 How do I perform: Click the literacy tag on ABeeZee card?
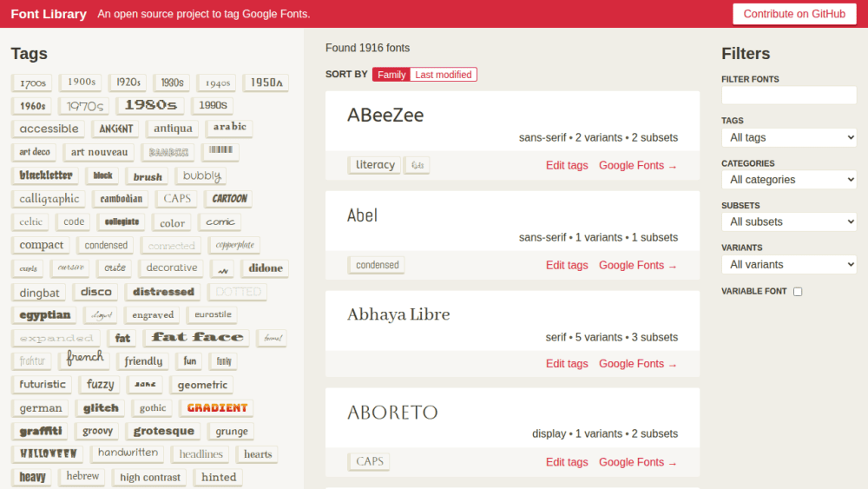click(375, 165)
